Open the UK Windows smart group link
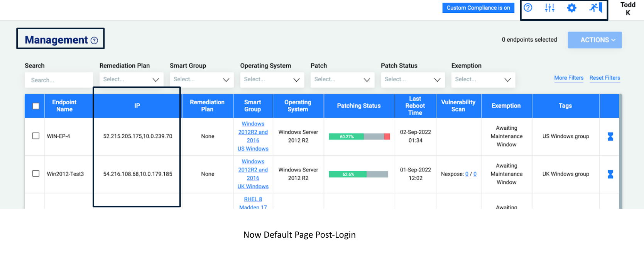 [253, 186]
